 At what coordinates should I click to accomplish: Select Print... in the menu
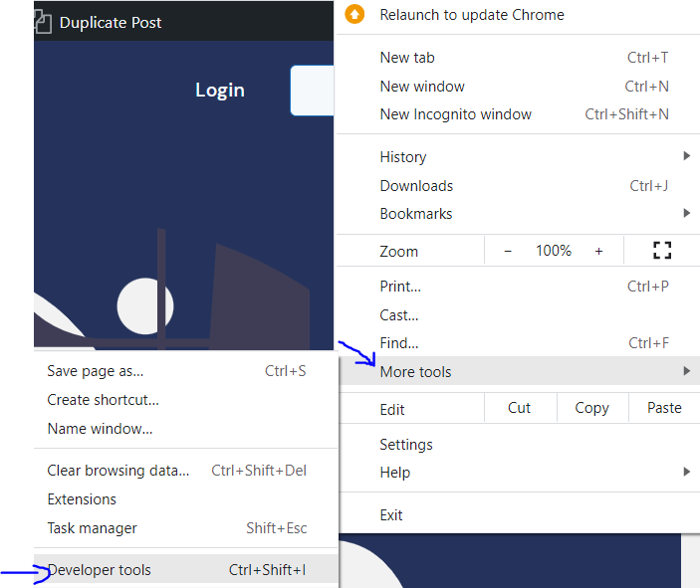[x=518, y=287]
